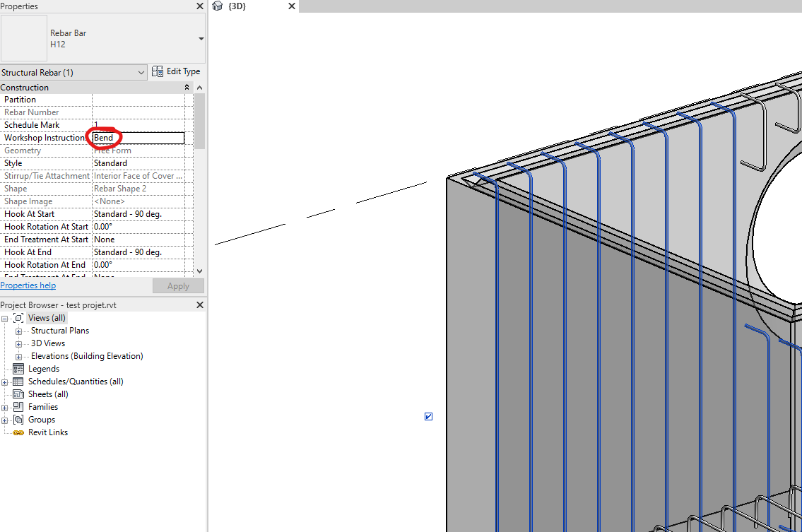Click Hook At Start value Standard - 90 deg.
This screenshot has height=532, width=802.
138,214
